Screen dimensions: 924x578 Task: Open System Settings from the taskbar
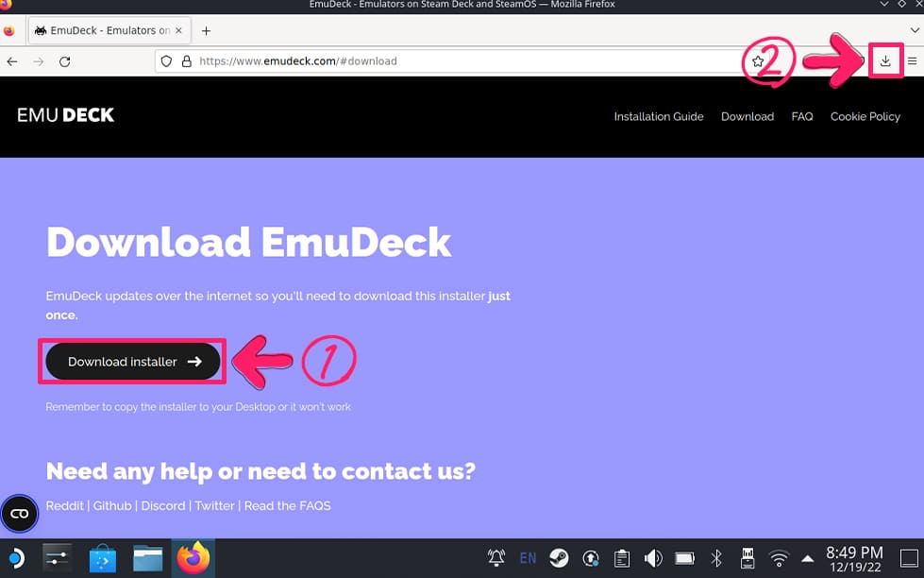point(58,558)
